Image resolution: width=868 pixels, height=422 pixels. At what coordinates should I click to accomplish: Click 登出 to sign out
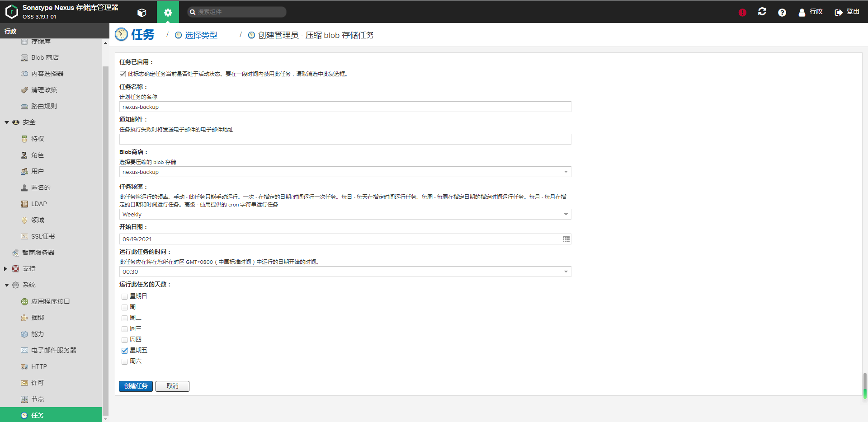tap(847, 12)
